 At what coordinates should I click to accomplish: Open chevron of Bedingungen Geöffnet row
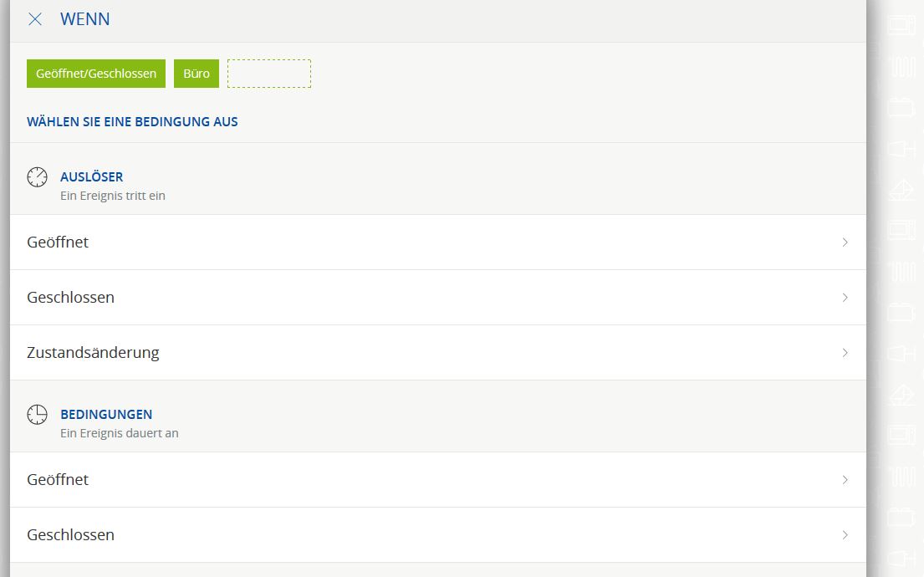(x=845, y=480)
